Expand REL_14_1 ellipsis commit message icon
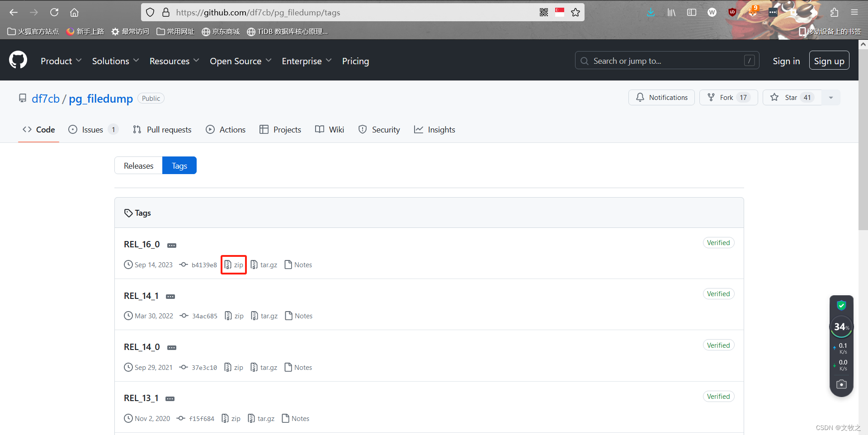This screenshot has height=435, width=868. 170,297
